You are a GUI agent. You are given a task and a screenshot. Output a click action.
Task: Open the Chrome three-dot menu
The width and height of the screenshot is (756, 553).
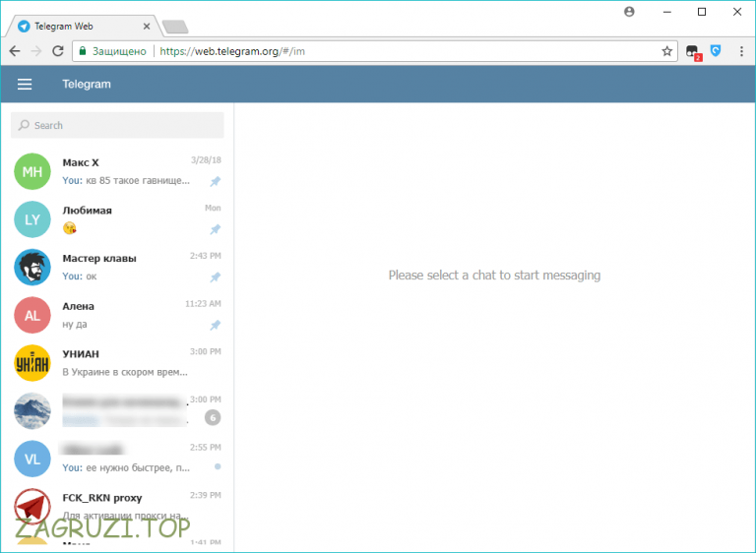[x=741, y=51]
